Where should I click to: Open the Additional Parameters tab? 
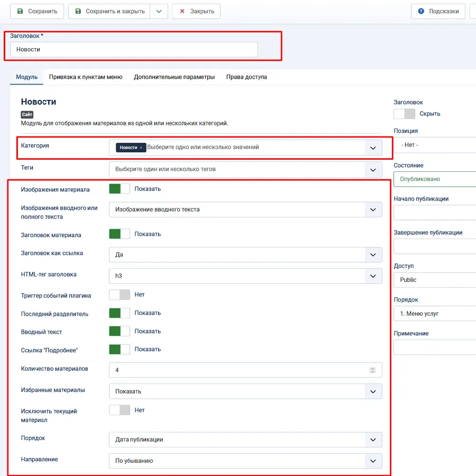click(x=174, y=77)
